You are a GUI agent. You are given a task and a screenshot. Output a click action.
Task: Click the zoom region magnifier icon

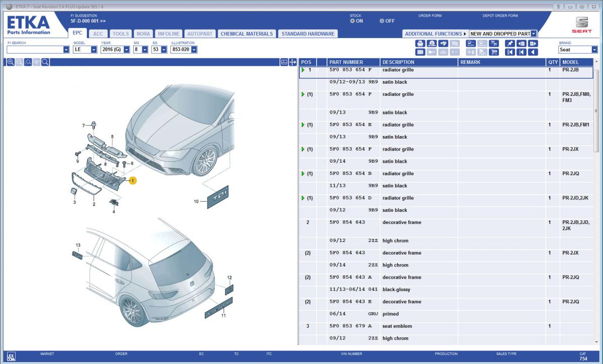pyautogui.click(x=28, y=62)
